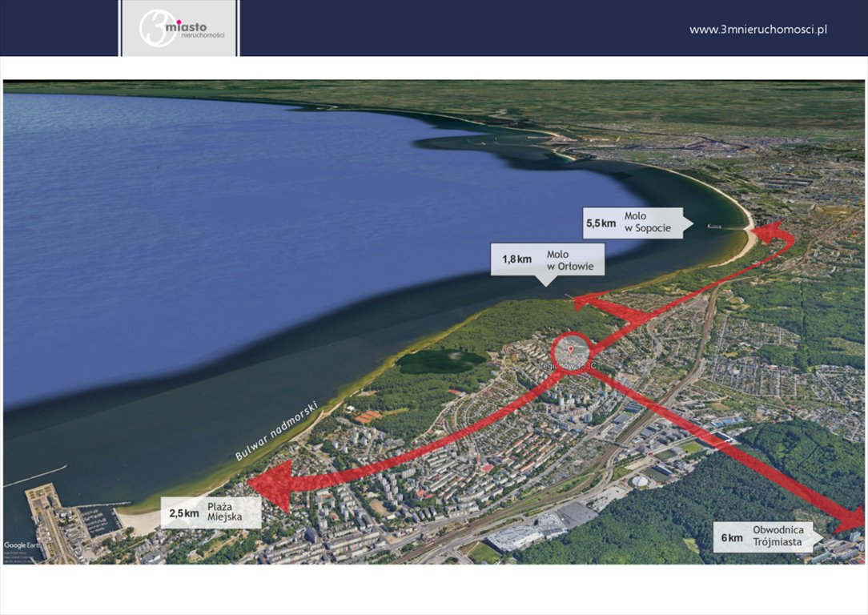Open the www.3mnieruchomosci.pl website link
868x615 pixels.
[757, 30]
